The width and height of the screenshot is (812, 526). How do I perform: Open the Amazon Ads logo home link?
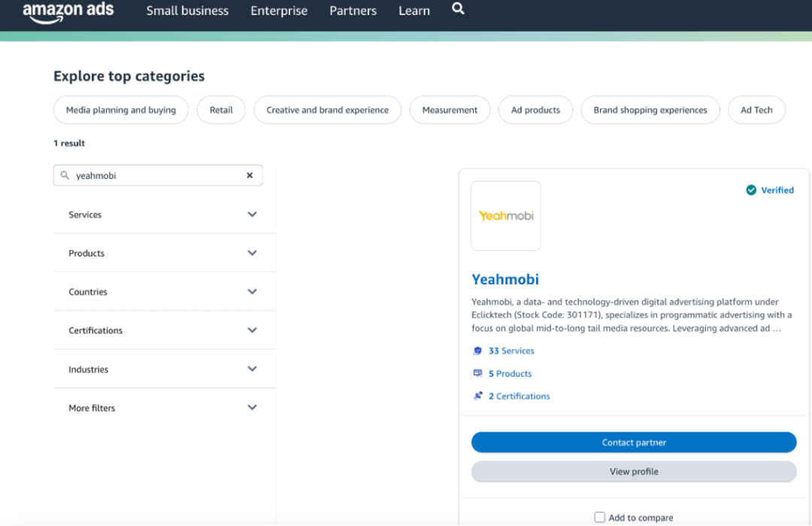tap(68, 11)
